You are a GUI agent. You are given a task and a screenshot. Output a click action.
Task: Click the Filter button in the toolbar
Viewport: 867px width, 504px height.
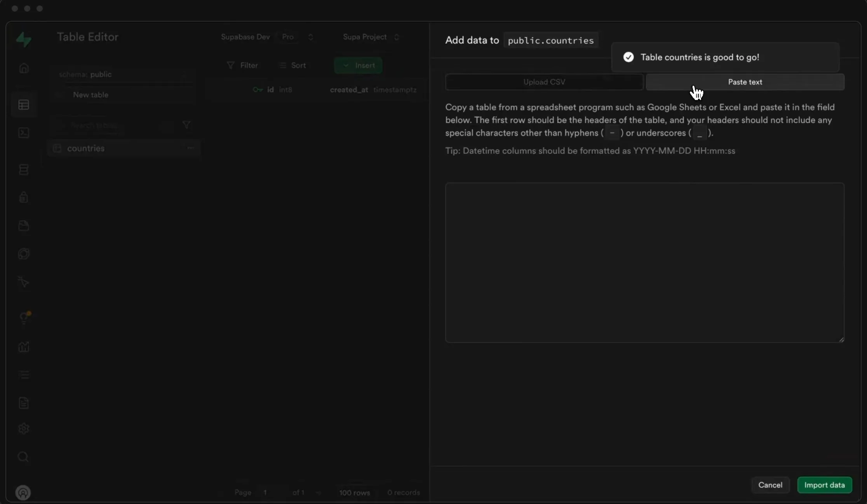coord(242,65)
